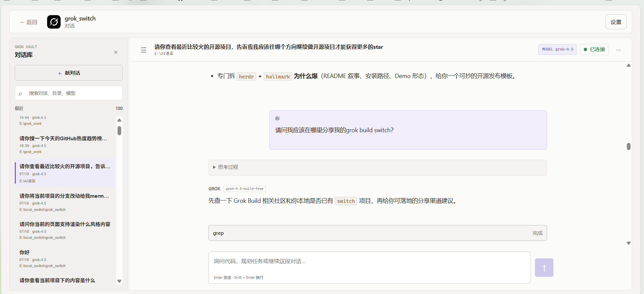This screenshot has width=644, height=294.
Task: Open conversation 请你查看当前项目下的内容是什么
Action: click(65, 280)
